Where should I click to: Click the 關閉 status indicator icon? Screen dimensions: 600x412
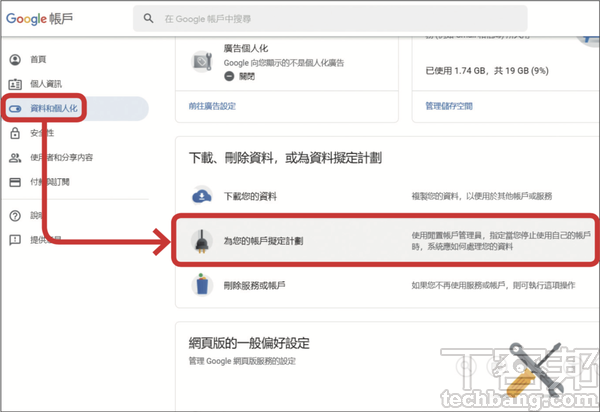(x=229, y=77)
